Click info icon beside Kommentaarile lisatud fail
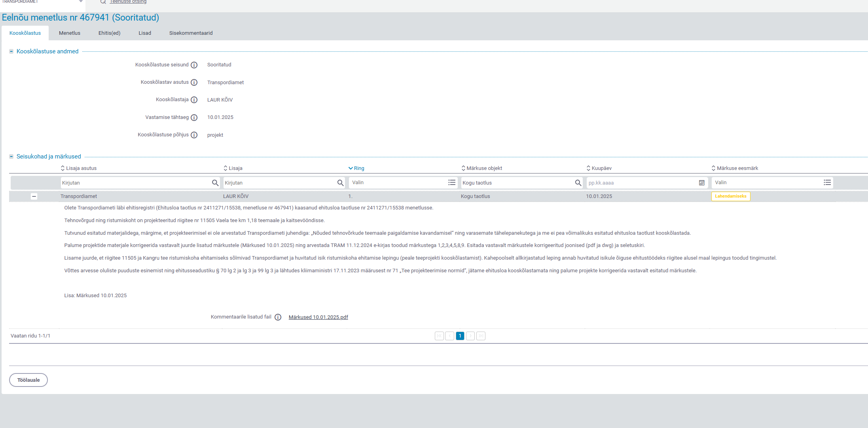 click(278, 317)
